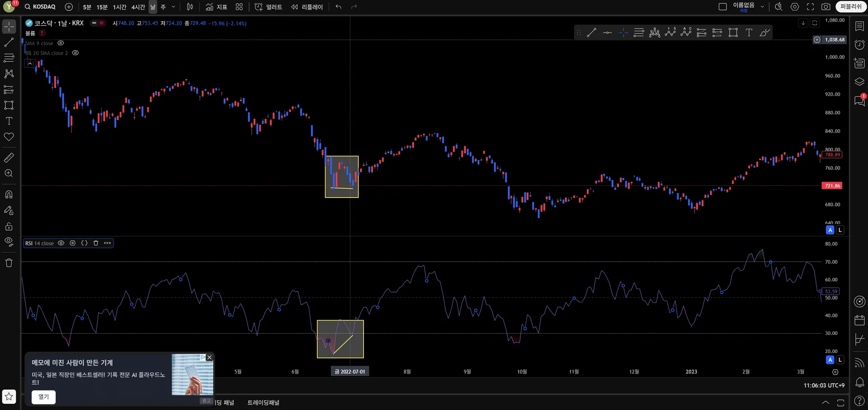
Task: Open object tree layers panel in right sidebar
Action: [x=859, y=82]
